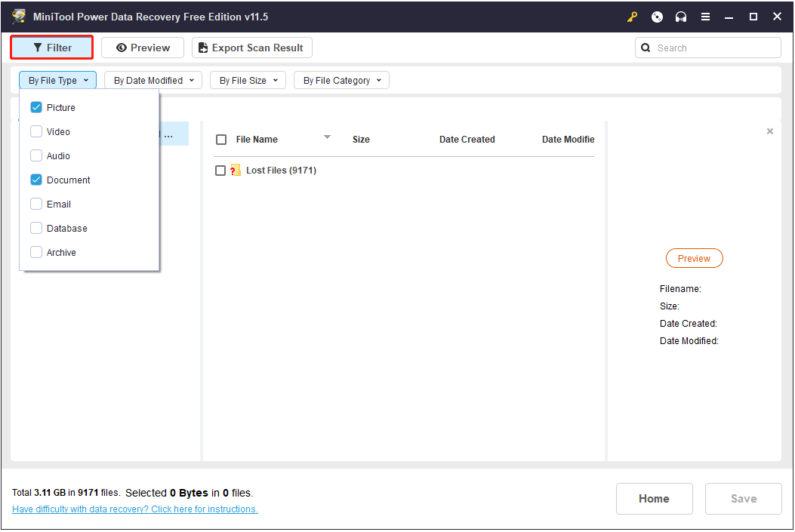Click the MiniTool app logo icon
This screenshot has height=532, width=795.
click(x=20, y=16)
